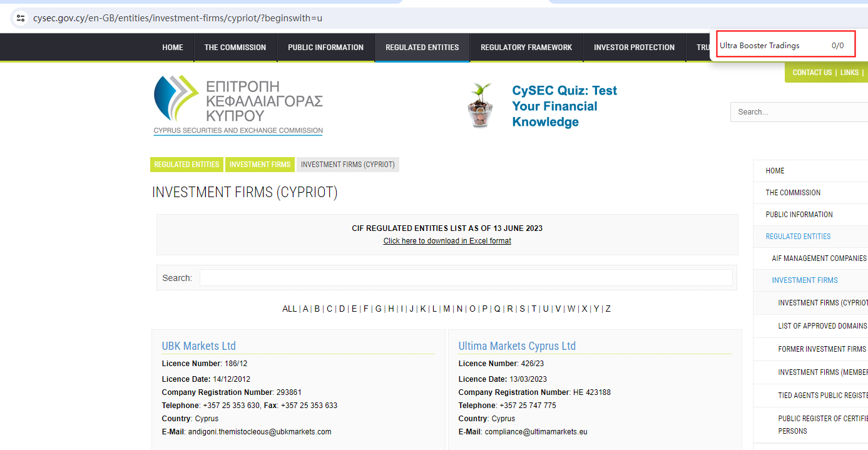Click INVESTMENT FIRMS (CYPRIOT) breadcrumb
868x450 pixels.
[x=348, y=165]
